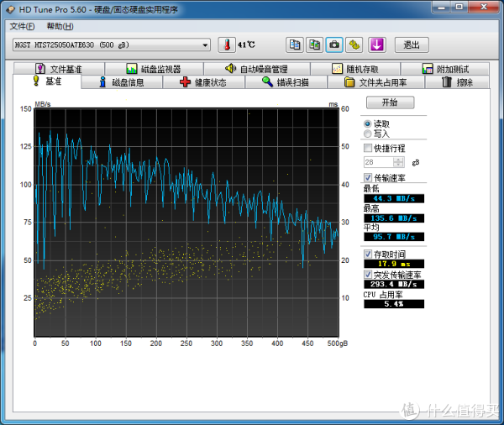The image size is (504, 425).
Task: Decrease short stroke value with down arrow
Action: (398, 165)
